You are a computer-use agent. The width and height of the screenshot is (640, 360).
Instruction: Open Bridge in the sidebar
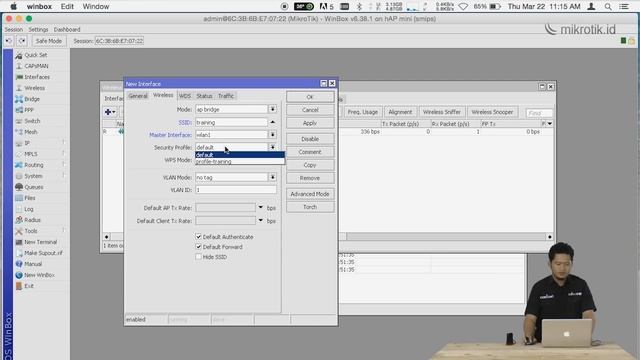point(32,99)
